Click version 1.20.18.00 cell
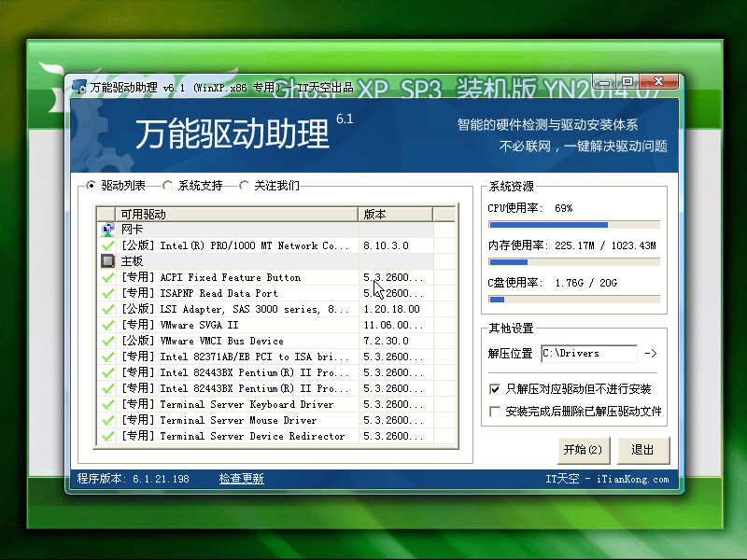This screenshot has width=747, height=560. pyautogui.click(x=391, y=309)
